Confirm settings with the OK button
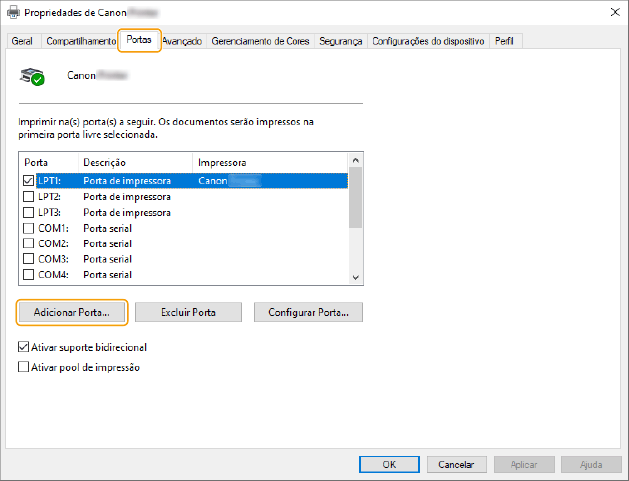This screenshot has width=629, height=481. tap(388, 465)
